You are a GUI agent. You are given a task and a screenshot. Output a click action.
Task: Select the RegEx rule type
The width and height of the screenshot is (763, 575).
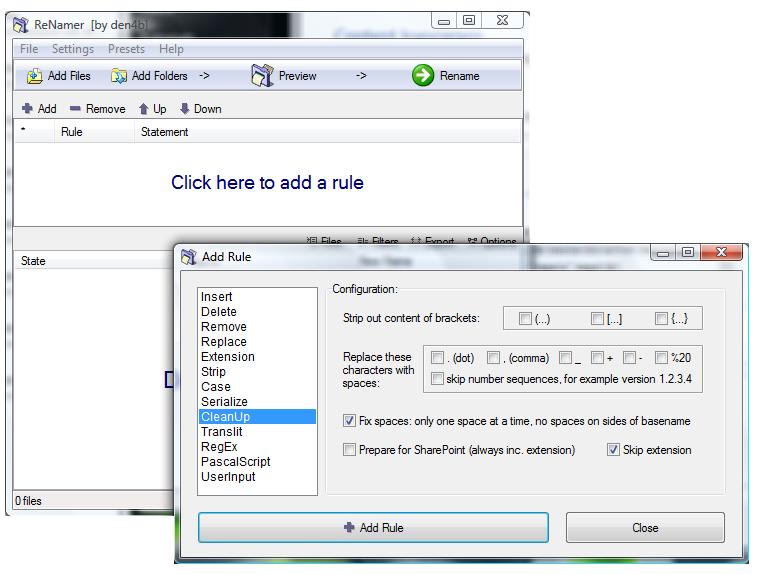point(257,447)
